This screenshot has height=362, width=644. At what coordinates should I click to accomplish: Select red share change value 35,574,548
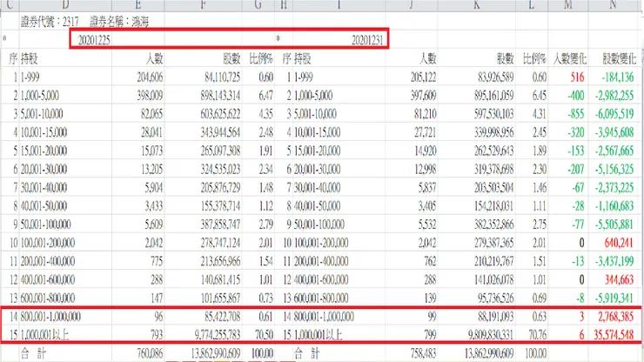[614, 335]
